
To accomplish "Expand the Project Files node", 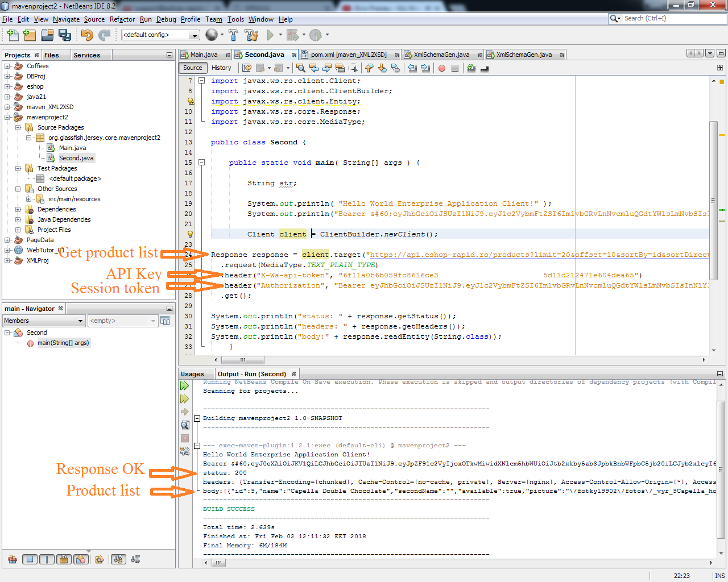I will [18, 230].
